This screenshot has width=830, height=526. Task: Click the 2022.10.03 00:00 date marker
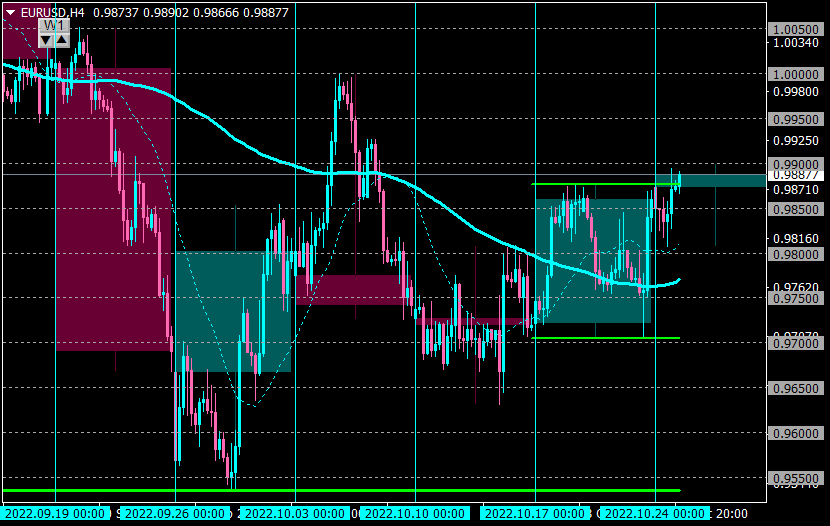[x=295, y=514]
